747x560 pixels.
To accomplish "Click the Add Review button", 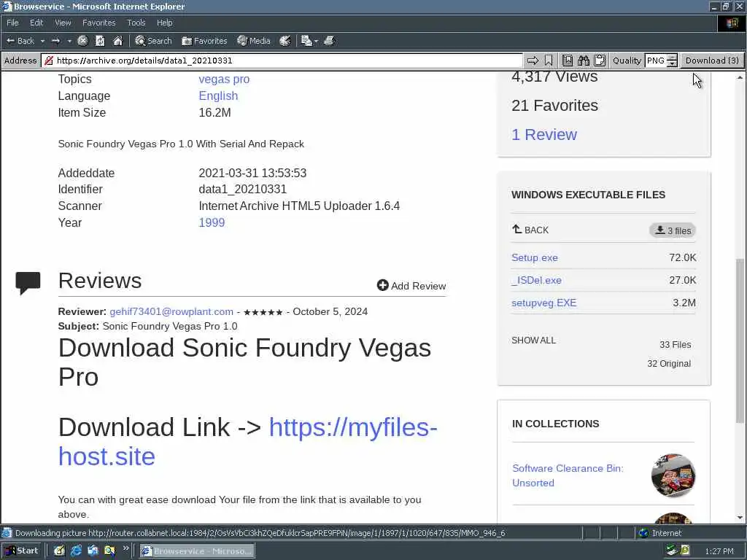I will point(411,286).
